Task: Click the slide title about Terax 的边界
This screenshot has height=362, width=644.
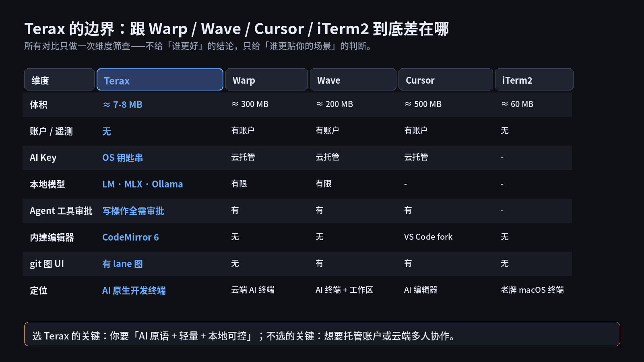Action: click(237, 29)
